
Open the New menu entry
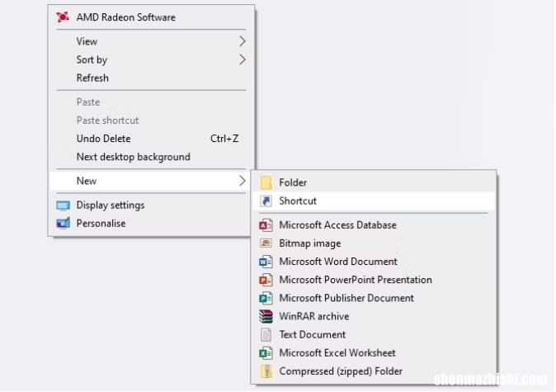click(151, 181)
